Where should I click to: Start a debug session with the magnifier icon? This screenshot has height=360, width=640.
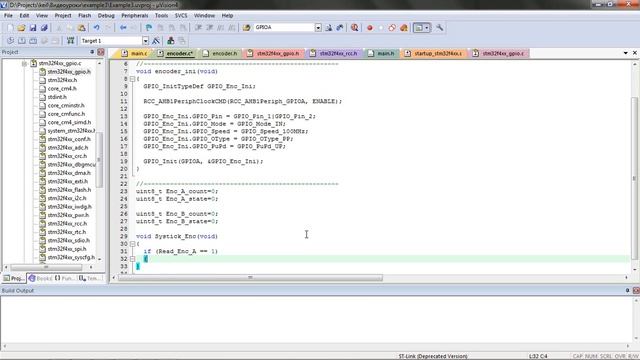[x=354, y=28]
